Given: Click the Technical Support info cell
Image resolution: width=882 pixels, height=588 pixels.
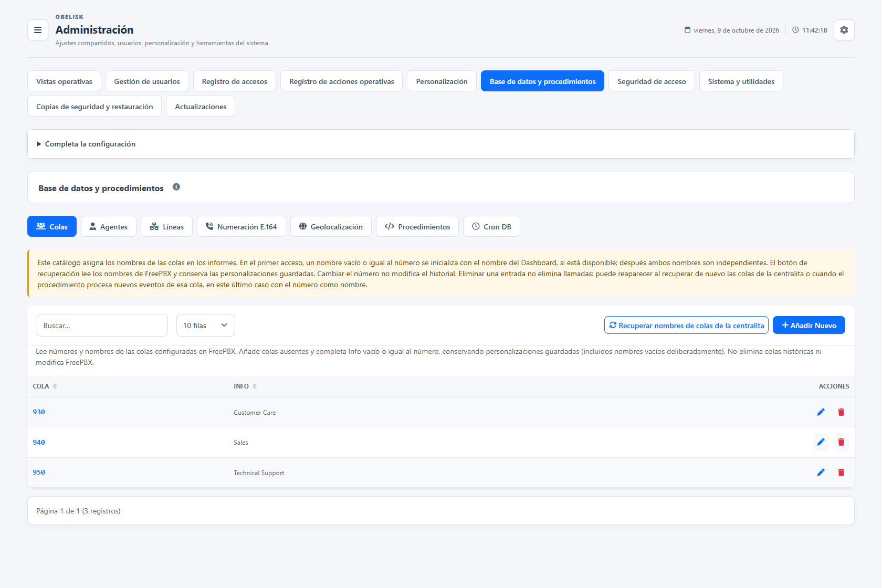Looking at the screenshot, I should (x=259, y=473).
